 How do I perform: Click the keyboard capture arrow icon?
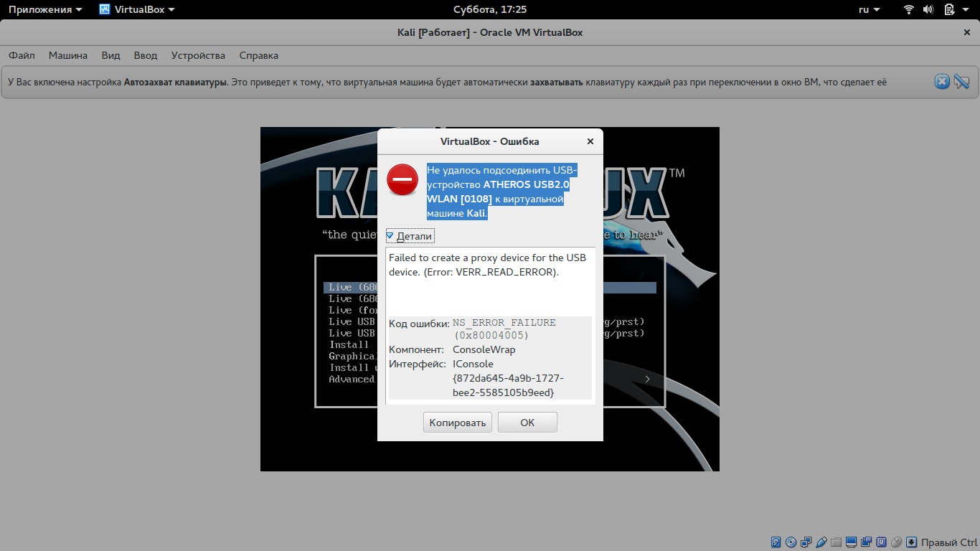(x=911, y=542)
